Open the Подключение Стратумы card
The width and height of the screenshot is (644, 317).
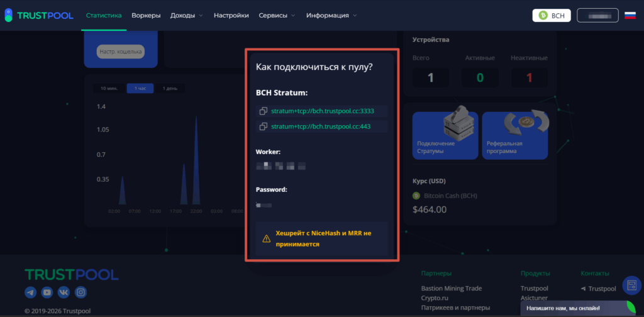tap(445, 135)
